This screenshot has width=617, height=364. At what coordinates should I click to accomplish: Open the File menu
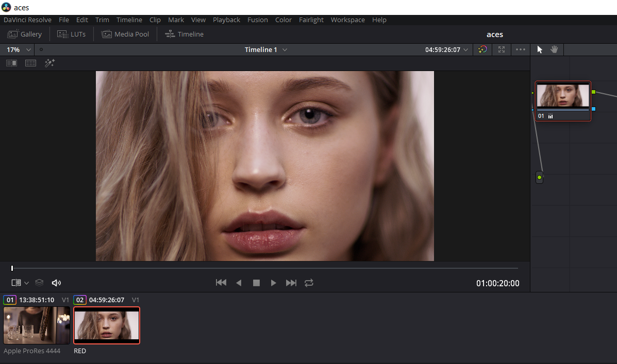pyautogui.click(x=64, y=20)
